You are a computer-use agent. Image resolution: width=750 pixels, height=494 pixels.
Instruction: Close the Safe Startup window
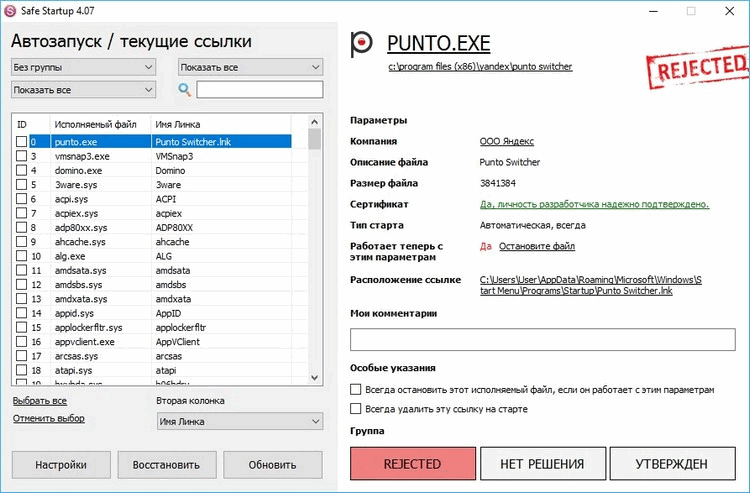pos(729,11)
